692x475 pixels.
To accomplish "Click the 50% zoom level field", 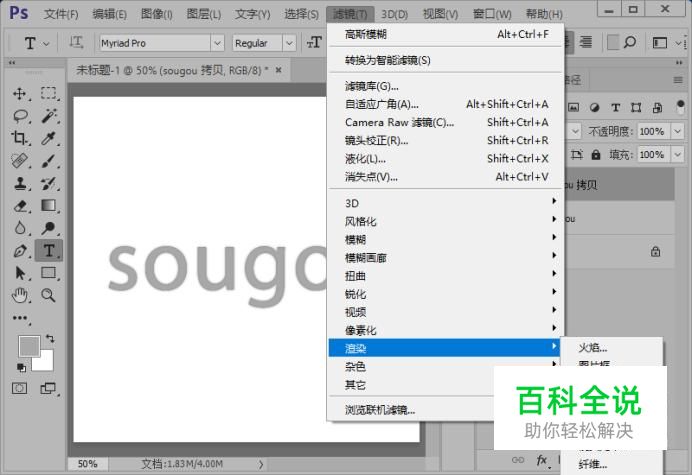I will pos(87,464).
